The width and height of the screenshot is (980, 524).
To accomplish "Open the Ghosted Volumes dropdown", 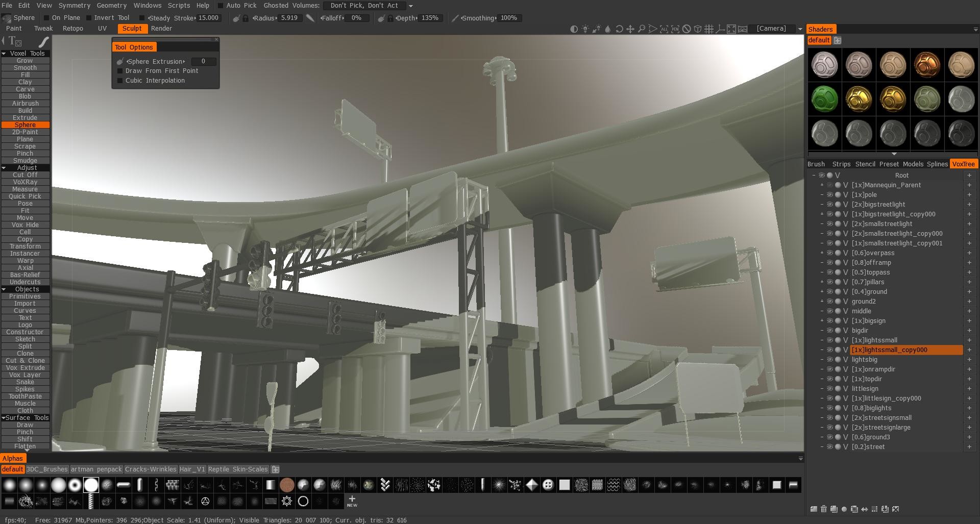I will [x=411, y=6].
